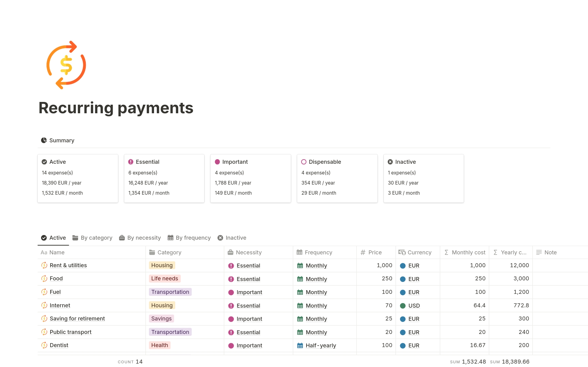
Task: Open the Currency column header menu
Action: click(419, 253)
